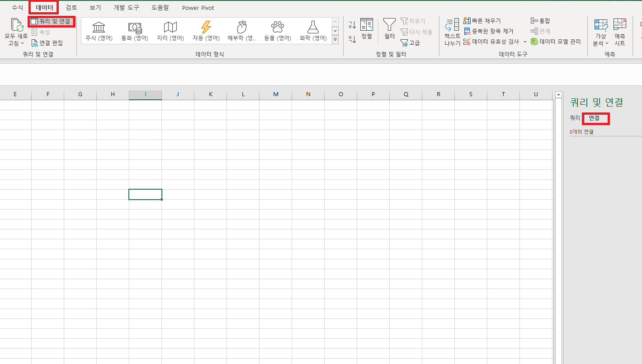The height and width of the screenshot is (364, 642).
Task: Select column M header
Action: tap(275, 94)
